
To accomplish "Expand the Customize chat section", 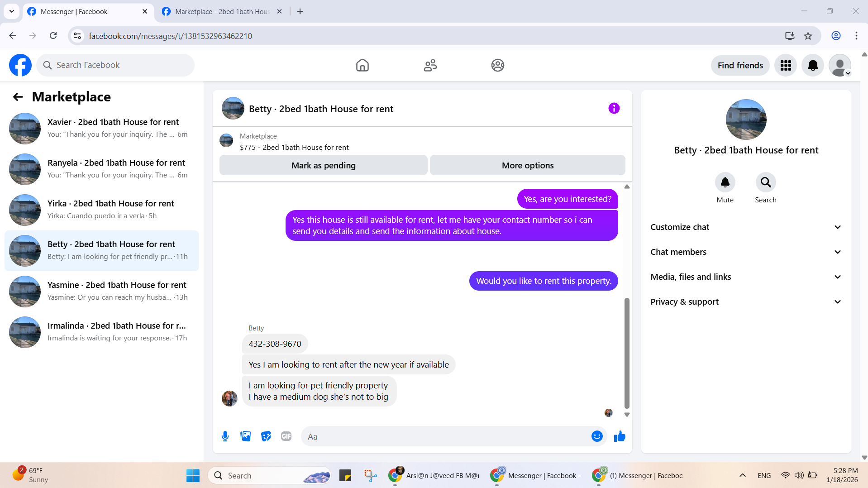I will [x=746, y=227].
